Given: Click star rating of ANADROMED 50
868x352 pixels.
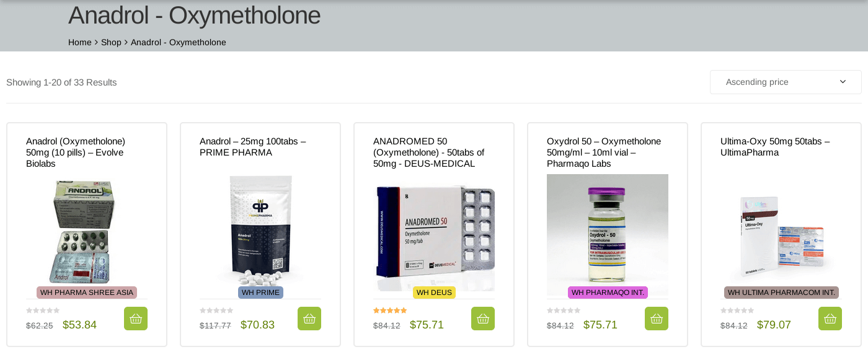Looking at the screenshot, I should pyautogui.click(x=390, y=310).
